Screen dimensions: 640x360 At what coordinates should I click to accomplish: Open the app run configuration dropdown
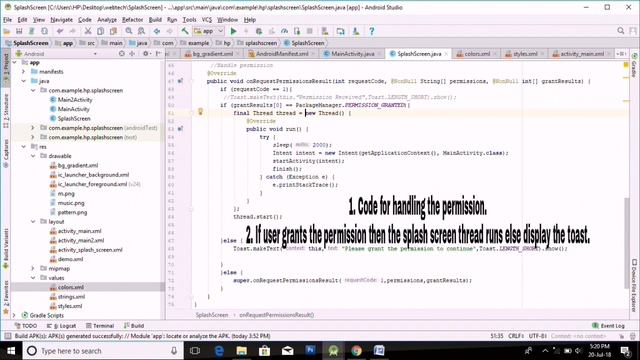click(209, 31)
